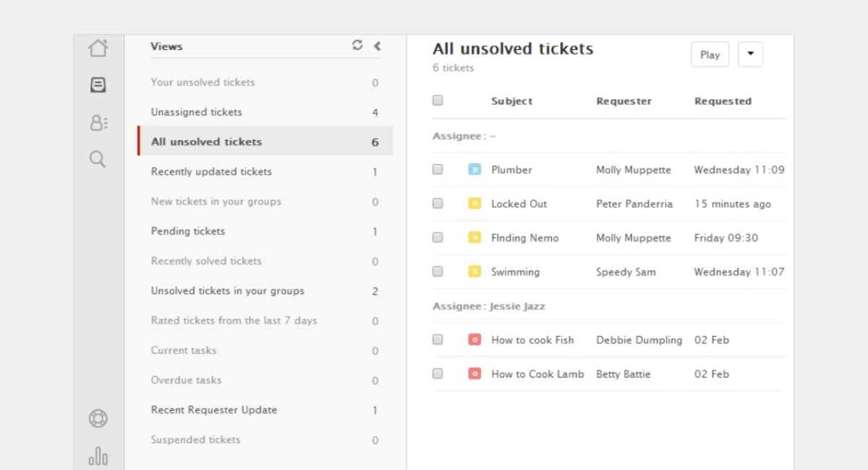This screenshot has height=470, width=868.
Task: Select the How to Cook Lamb checkbox
Action: 438,374
